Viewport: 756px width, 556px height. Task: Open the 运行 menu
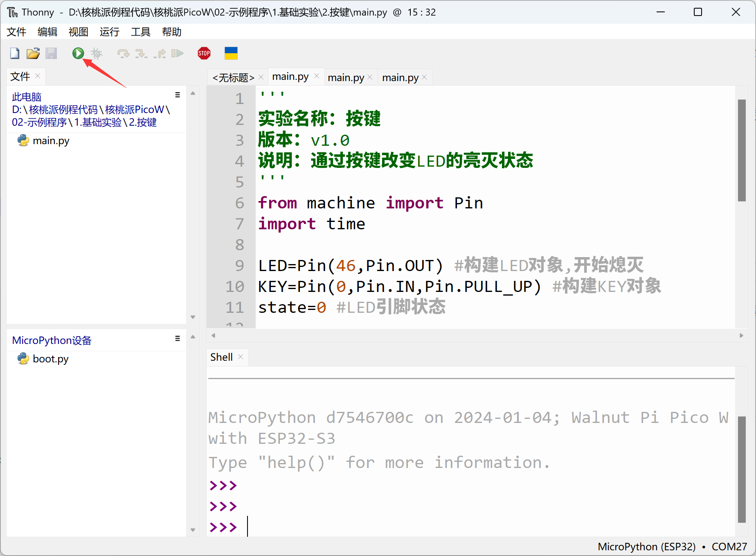point(109,32)
